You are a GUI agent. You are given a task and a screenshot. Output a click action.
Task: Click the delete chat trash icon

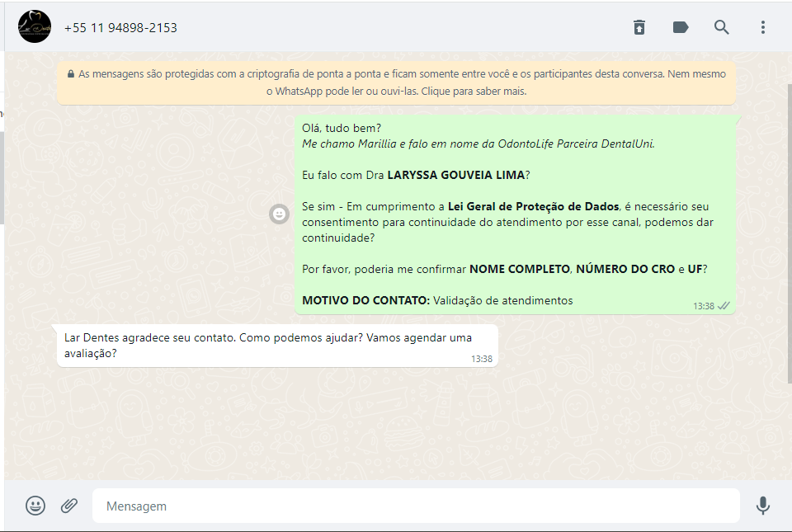click(639, 27)
